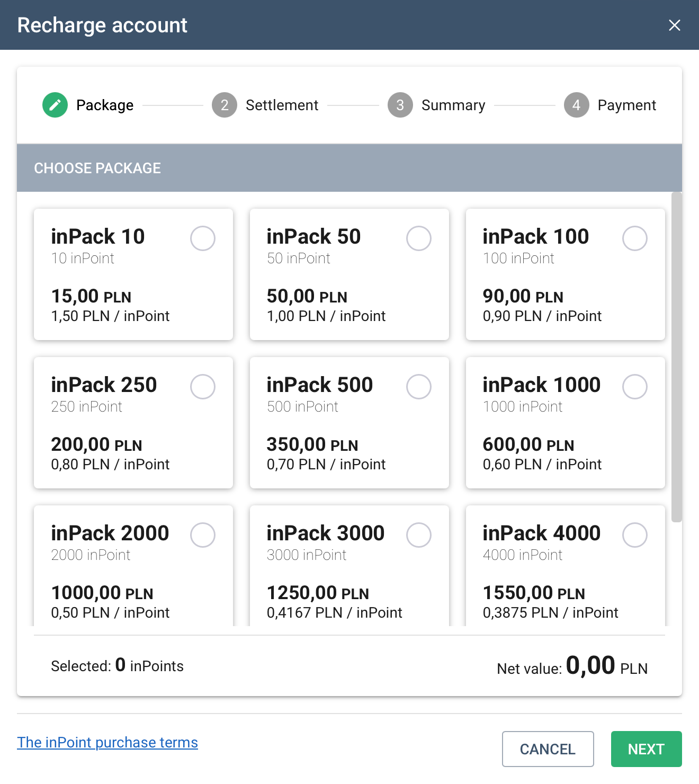
Task: Select the inPack 10 radio button
Action: 203,238
